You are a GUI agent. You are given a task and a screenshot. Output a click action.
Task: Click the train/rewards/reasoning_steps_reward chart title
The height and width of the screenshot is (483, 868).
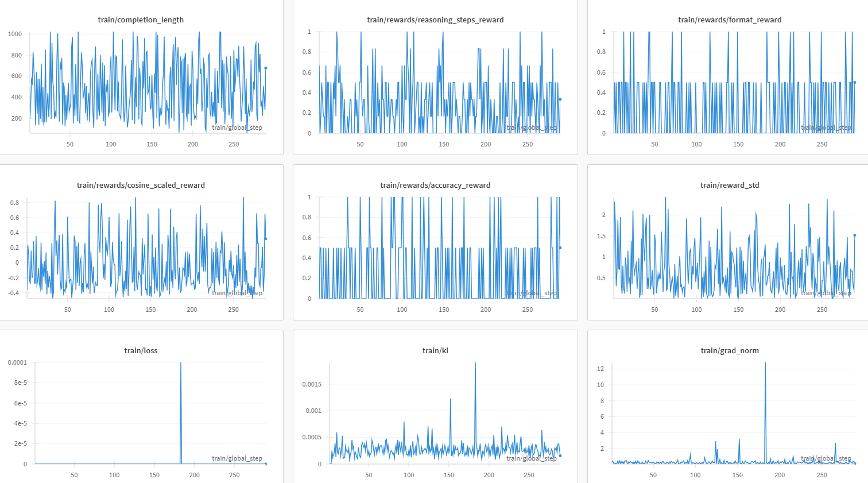(x=435, y=20)
